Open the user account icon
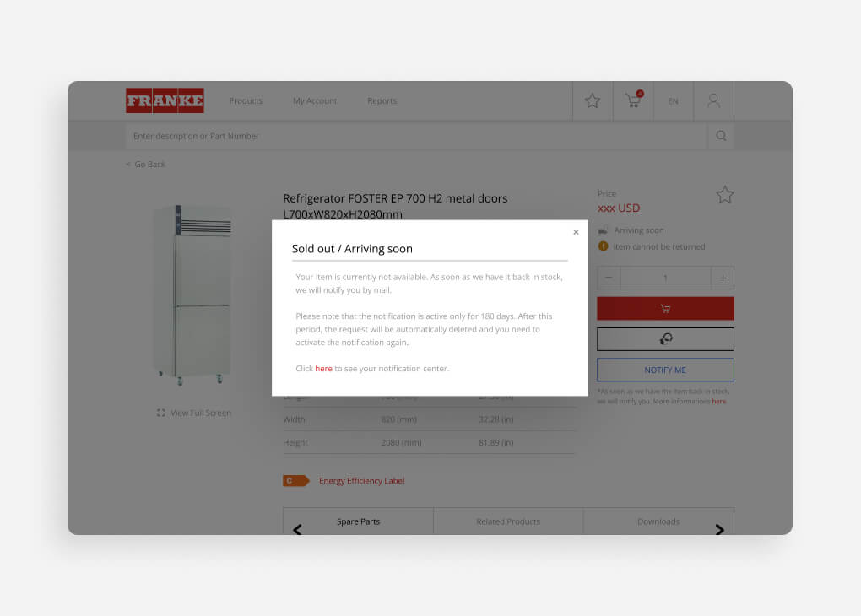 pos(714,100)
